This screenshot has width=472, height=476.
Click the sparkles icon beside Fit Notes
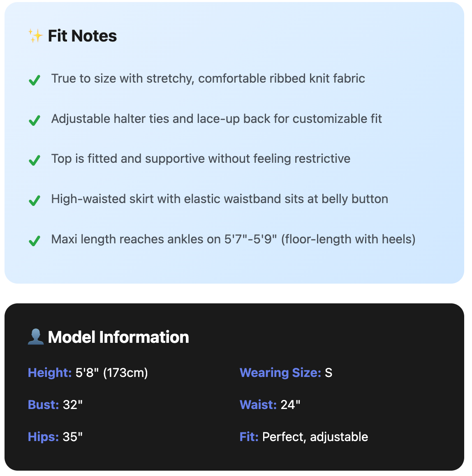coord(35,36)
